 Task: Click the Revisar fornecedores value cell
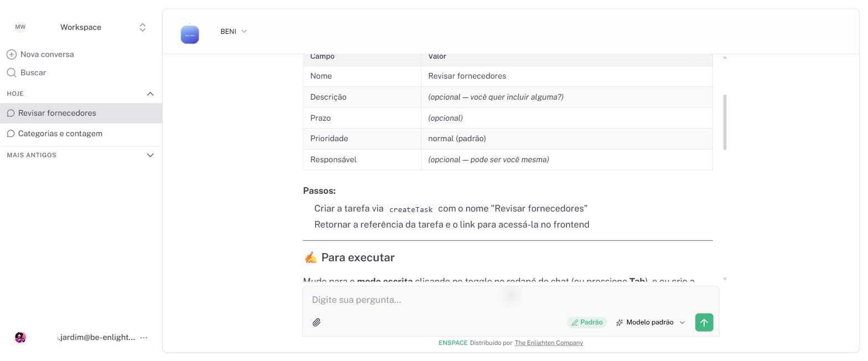coord(567,76)
